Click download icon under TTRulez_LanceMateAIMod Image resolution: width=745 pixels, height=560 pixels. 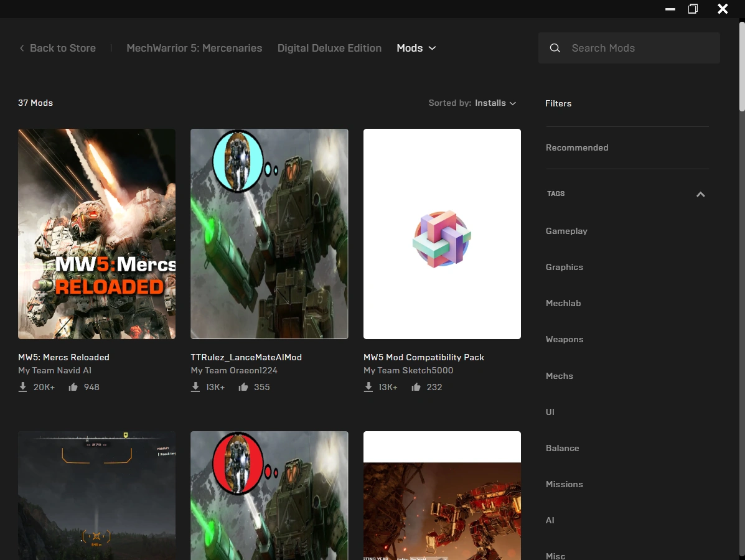tap(195, 387)
